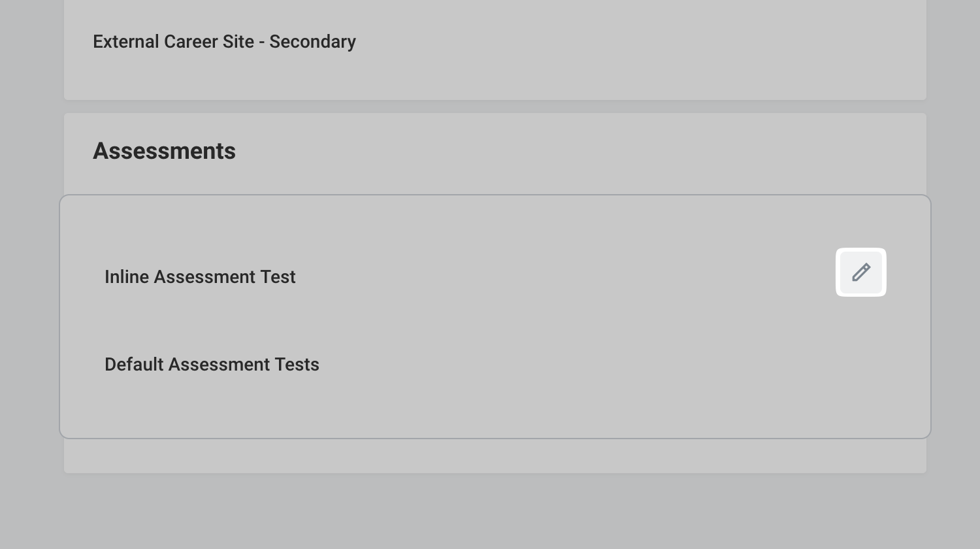This screenshot has height=549, width=980.
Task: Edit the Inline Assessment Test section
Action: click(x=861, y=272)
